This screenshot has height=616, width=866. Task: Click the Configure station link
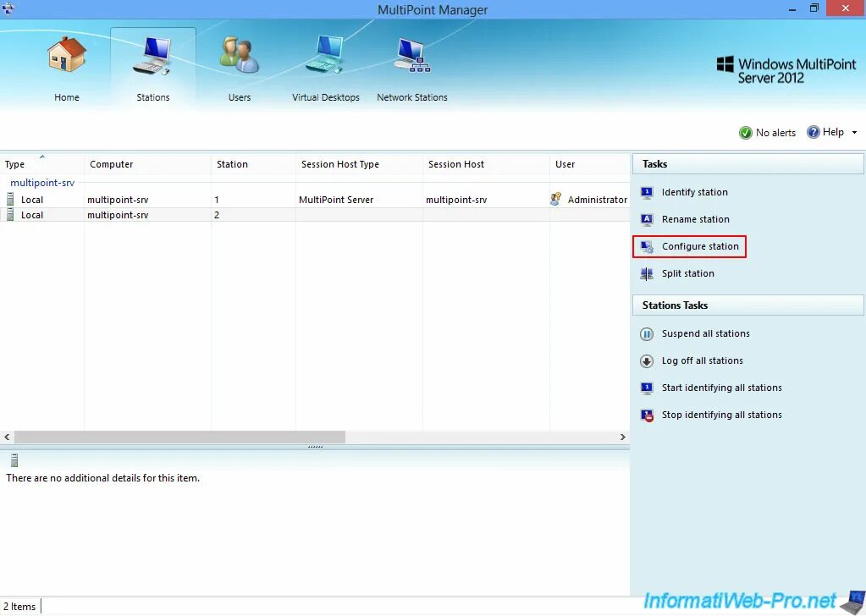(x=700, y=246)
